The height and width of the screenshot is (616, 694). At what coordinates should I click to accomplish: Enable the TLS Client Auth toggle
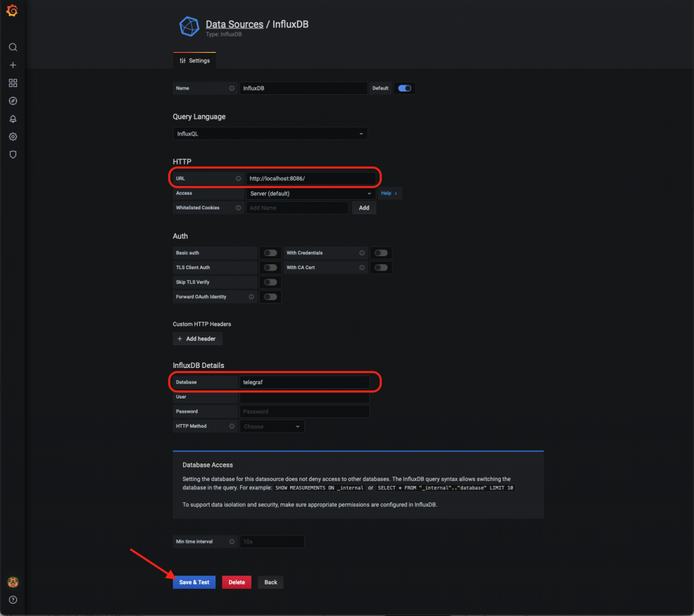(270, 267)
